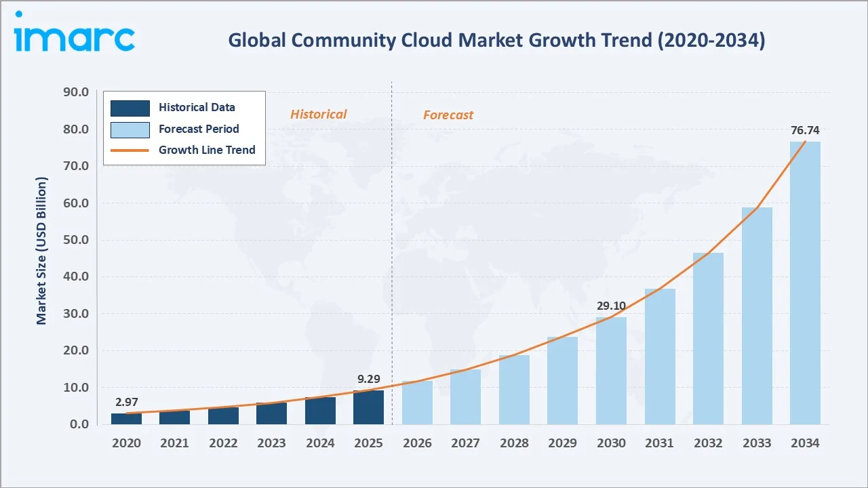Click the 'Historical Data' legend label
868x488 pixels.
pos(197,107)
